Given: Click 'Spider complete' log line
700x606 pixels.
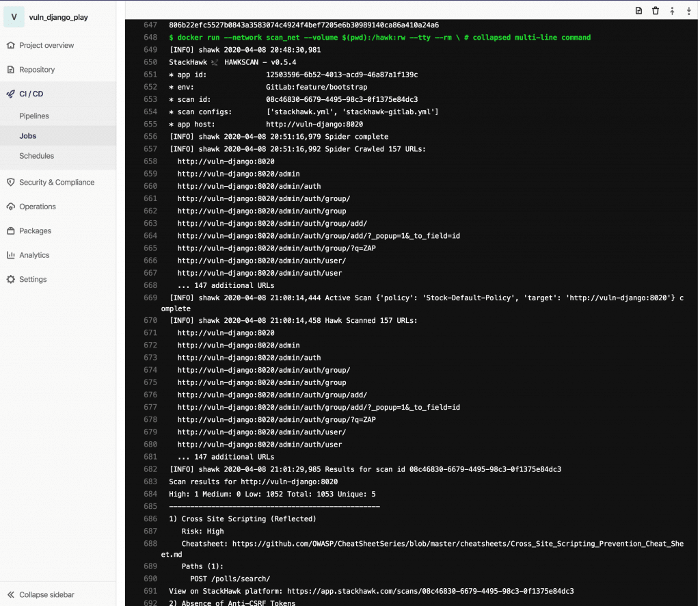Looking at the screenshot, I should point(279,137).
